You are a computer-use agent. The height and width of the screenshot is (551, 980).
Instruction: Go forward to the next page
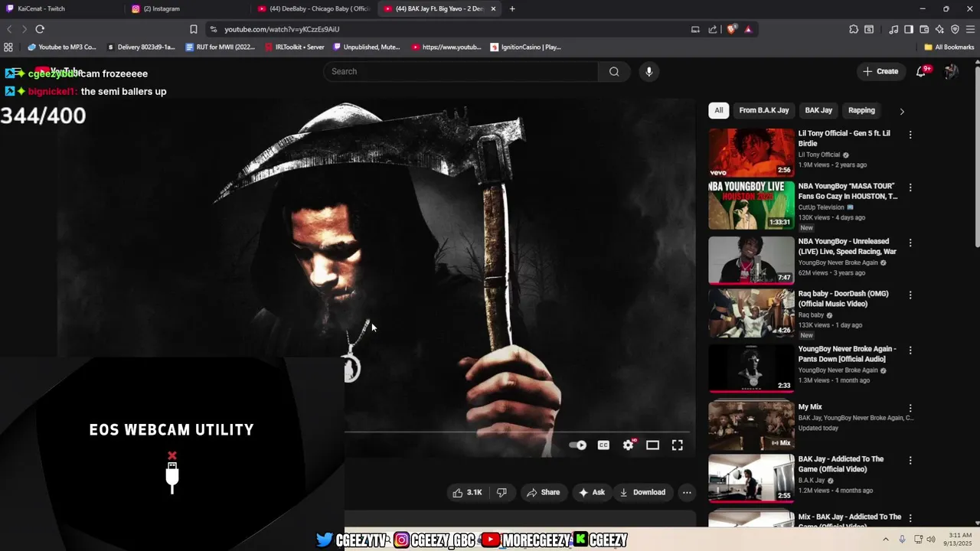point(24,29)
